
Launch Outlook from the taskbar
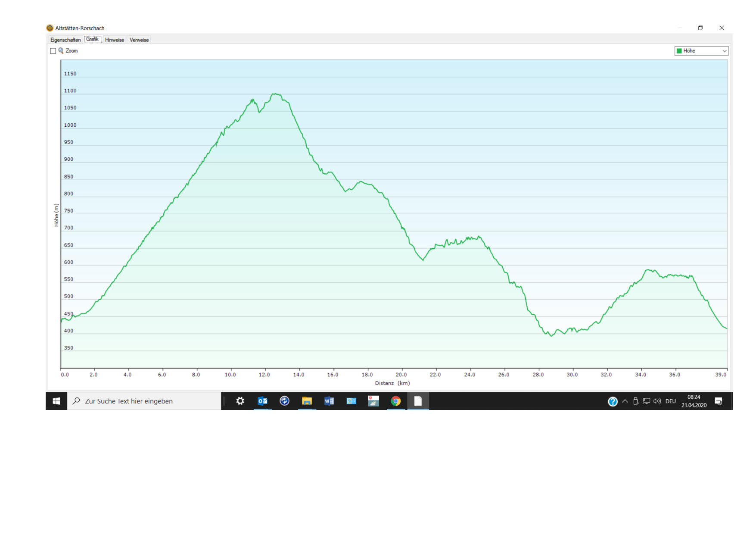pos(262,401)
